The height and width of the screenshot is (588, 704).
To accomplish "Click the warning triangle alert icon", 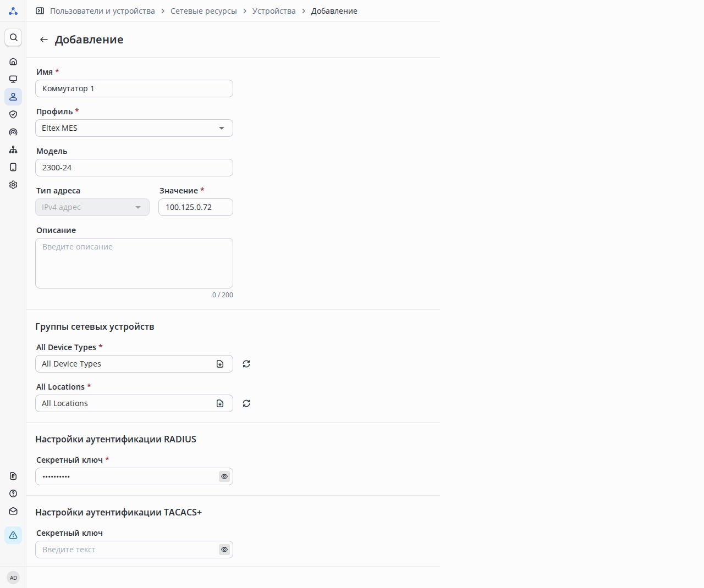I will [13, 535].
